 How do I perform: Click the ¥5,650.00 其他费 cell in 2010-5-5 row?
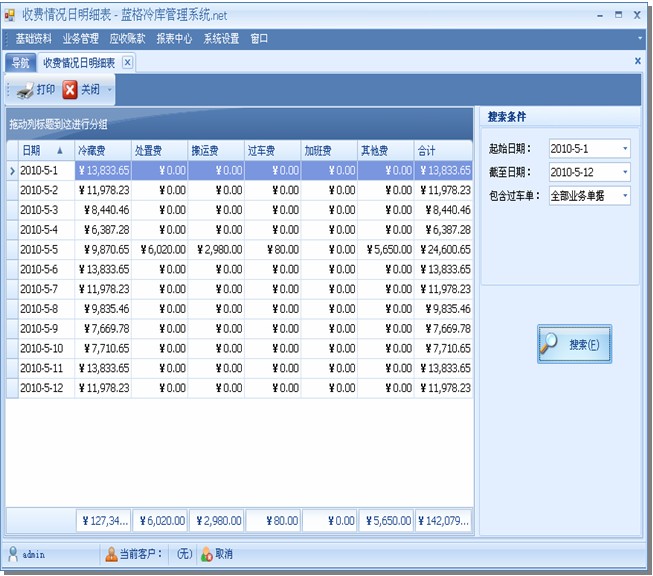386,249
